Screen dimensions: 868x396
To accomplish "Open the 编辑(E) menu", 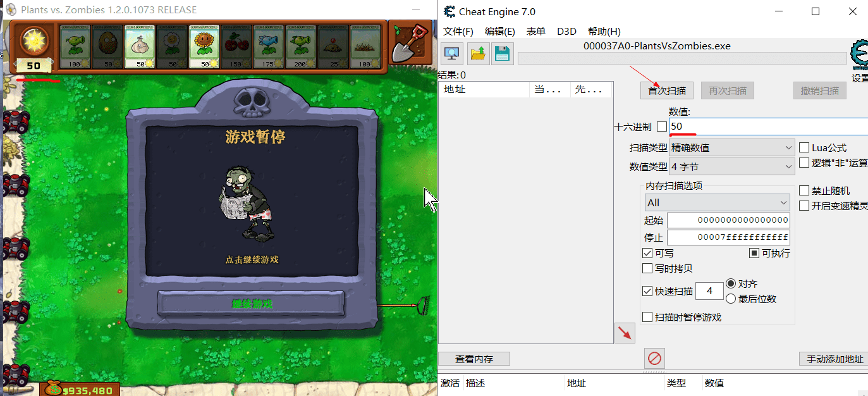I will (x=499, y=32).
